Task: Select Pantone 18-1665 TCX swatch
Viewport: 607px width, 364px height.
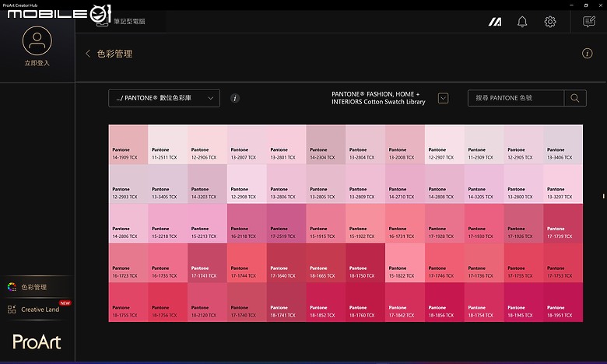Action: [x=325, y=263]
